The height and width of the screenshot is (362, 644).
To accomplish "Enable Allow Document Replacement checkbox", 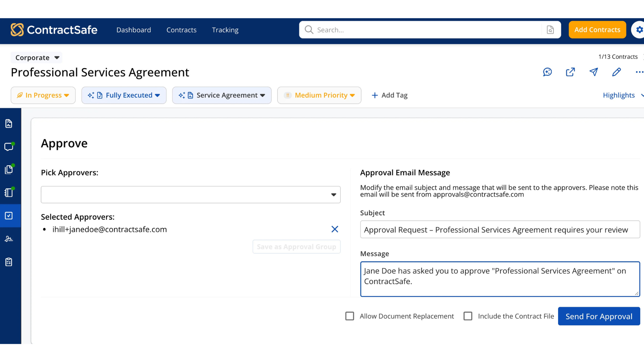I will coord(350,316).
